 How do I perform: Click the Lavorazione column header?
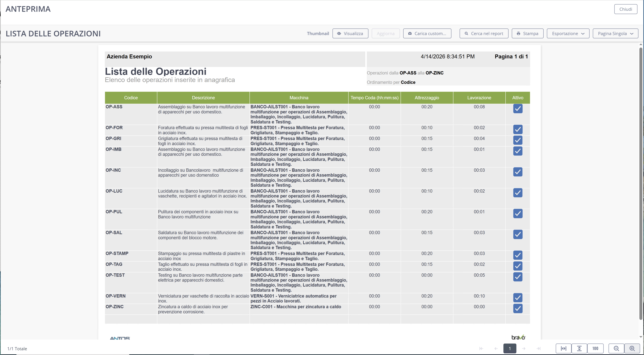pos(479,98)
